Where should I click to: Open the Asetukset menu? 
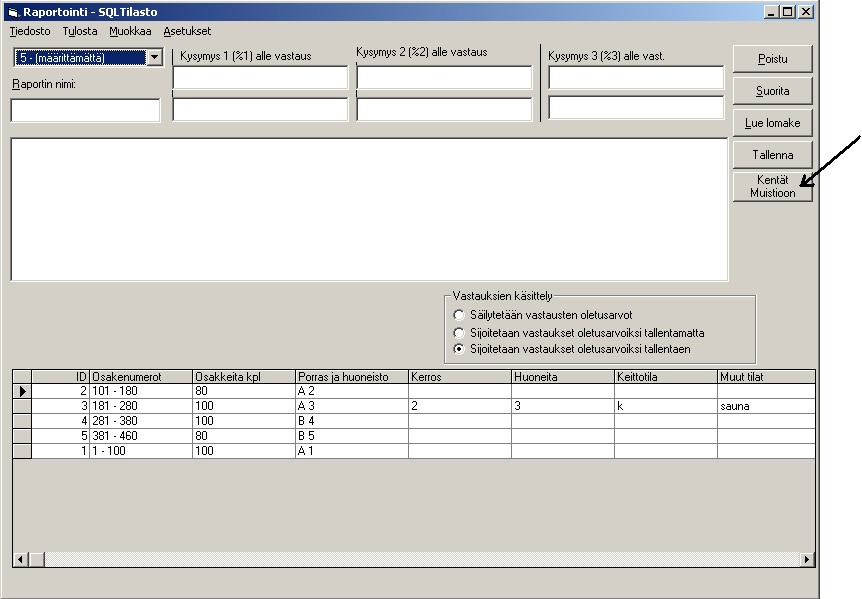pyautogui.click(x=187, y=31)
